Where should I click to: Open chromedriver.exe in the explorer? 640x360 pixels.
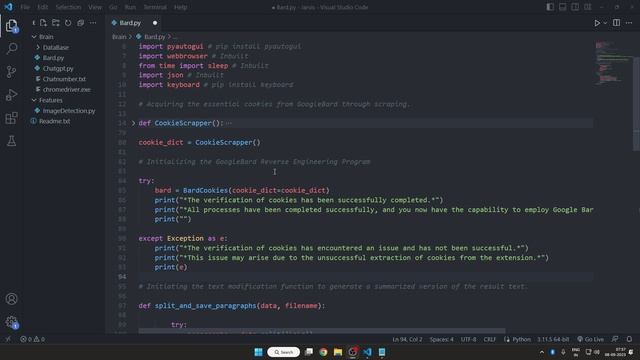click(x=67, y=89)
